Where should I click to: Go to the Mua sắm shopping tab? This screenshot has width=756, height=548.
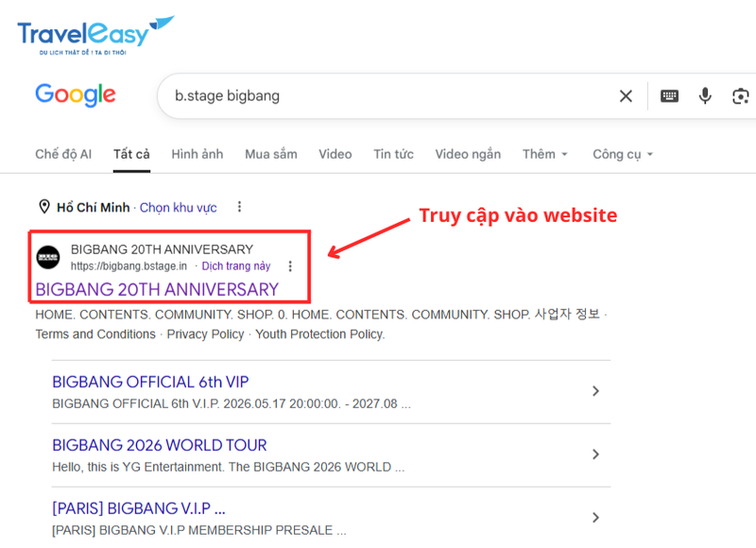pos(271,154)
